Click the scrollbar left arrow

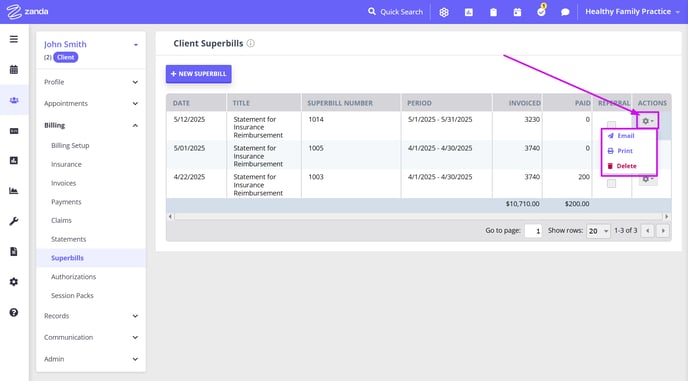(x=170, y=216)
